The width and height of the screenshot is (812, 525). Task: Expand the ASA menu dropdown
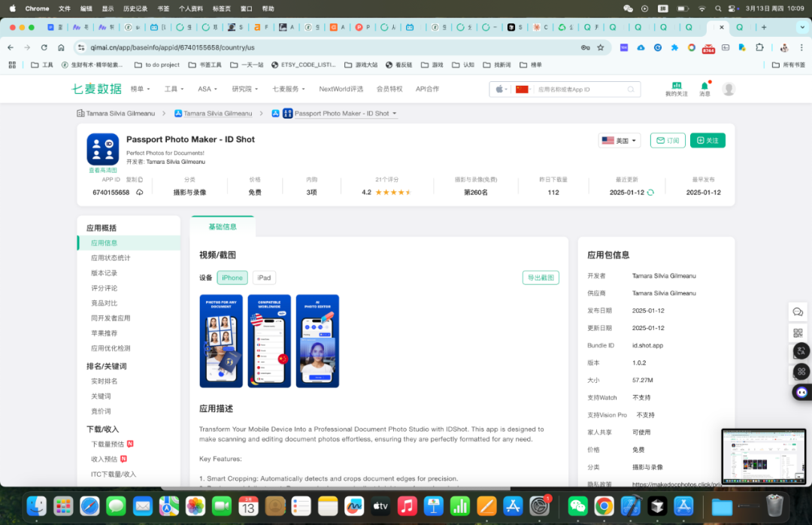208,90
